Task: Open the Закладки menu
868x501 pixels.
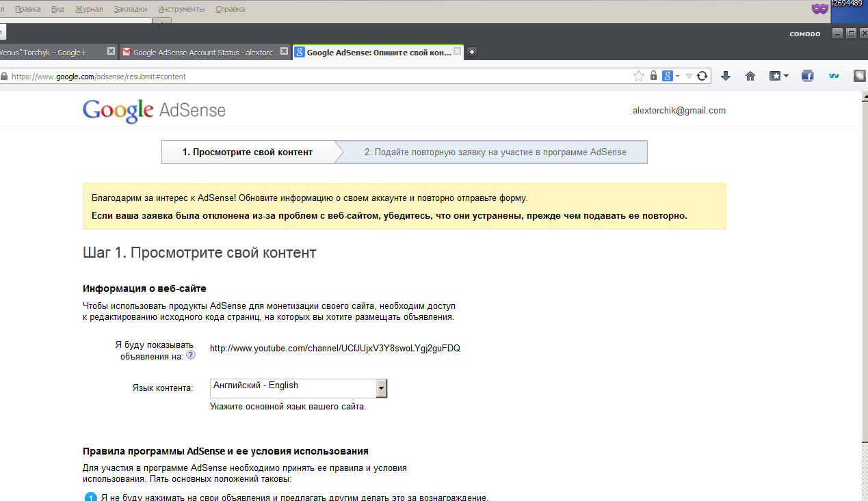Action: (x=130, y=9)
